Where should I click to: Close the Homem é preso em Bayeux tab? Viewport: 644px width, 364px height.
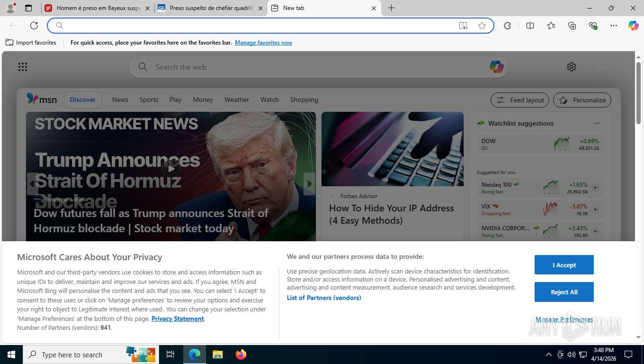coord(147,8)
